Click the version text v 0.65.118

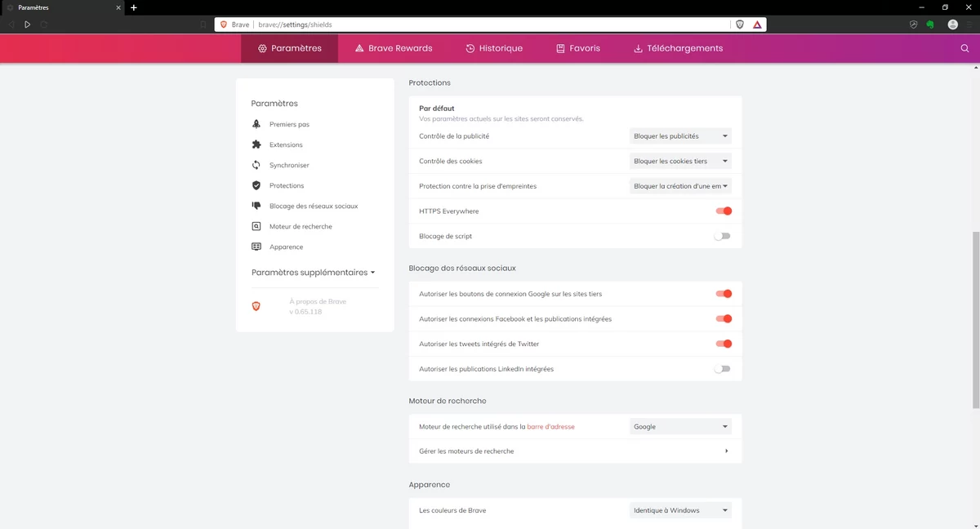pyautogui.click(x=305, y=312)
